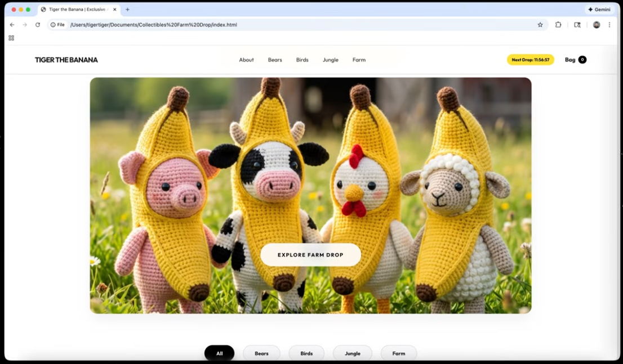
Task: Click the address bar URL field
Action: pyautogui.click(x=282, y=25)
